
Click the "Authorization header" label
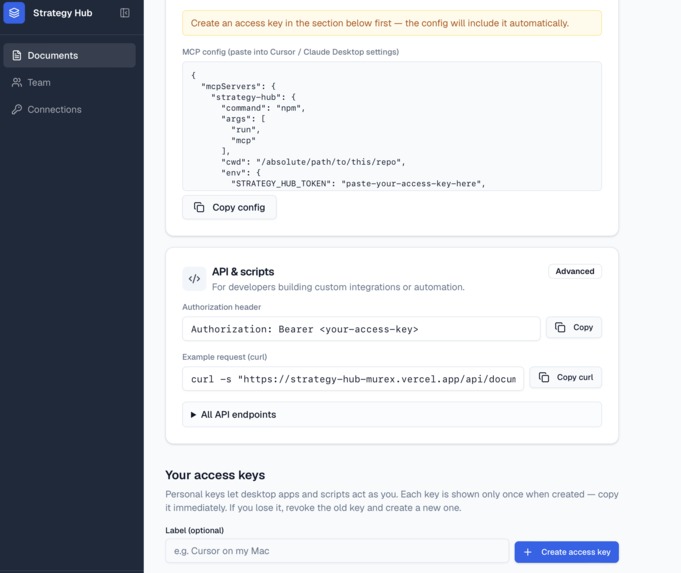tap(221, 307)
